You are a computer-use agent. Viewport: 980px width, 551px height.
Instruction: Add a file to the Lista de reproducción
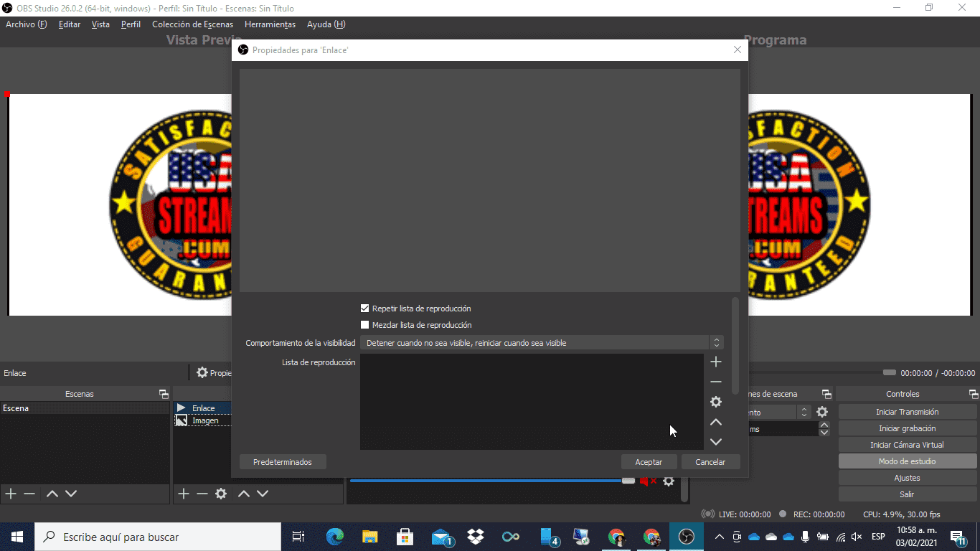coord(715,362)
